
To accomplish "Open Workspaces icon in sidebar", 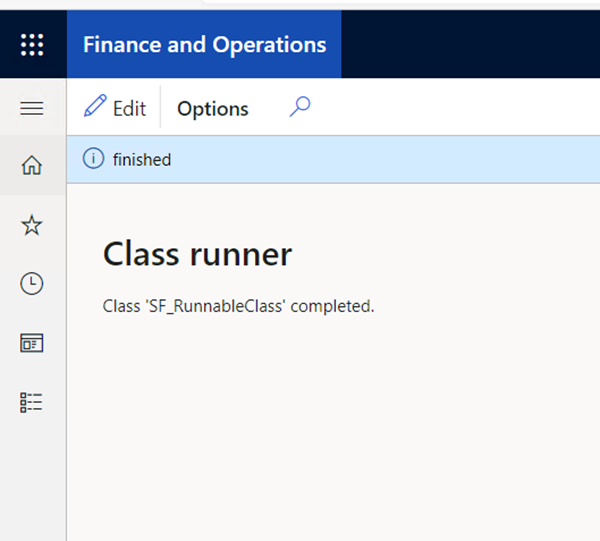I will coord(32,343).
